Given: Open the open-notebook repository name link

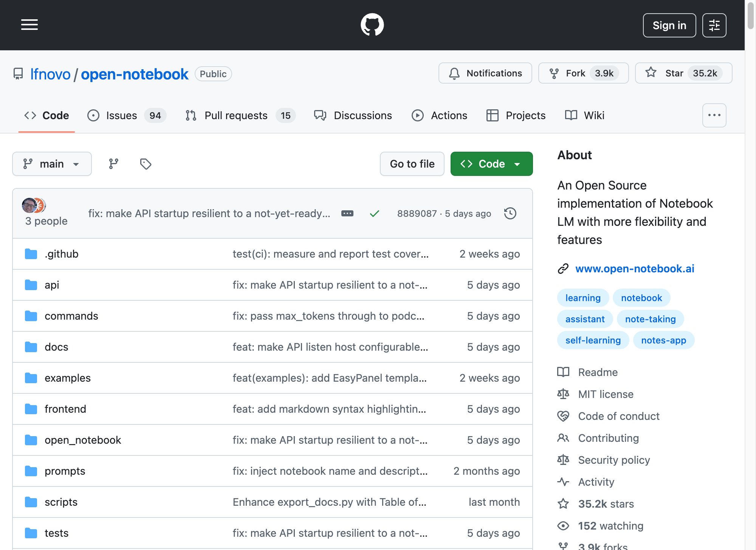Looking at the screenshot, I should tap(135, 74).
